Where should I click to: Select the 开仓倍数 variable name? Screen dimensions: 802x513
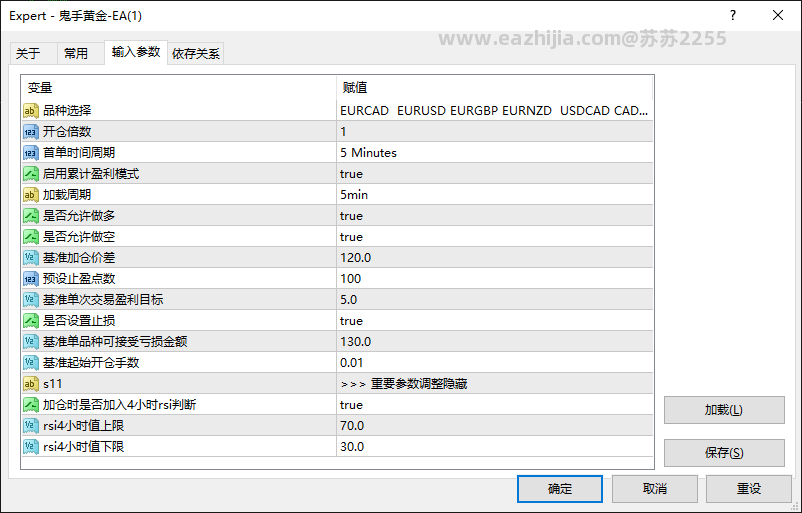coord(67,132)
